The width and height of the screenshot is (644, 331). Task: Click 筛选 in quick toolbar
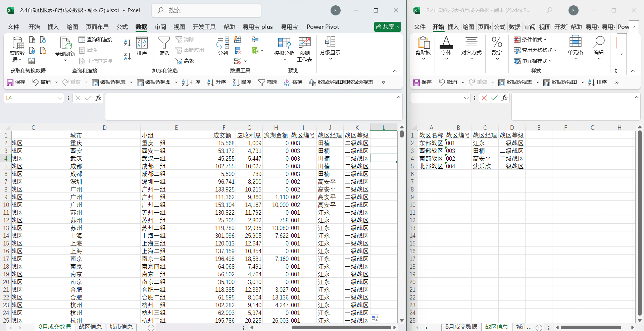click(x=267, y=82)
